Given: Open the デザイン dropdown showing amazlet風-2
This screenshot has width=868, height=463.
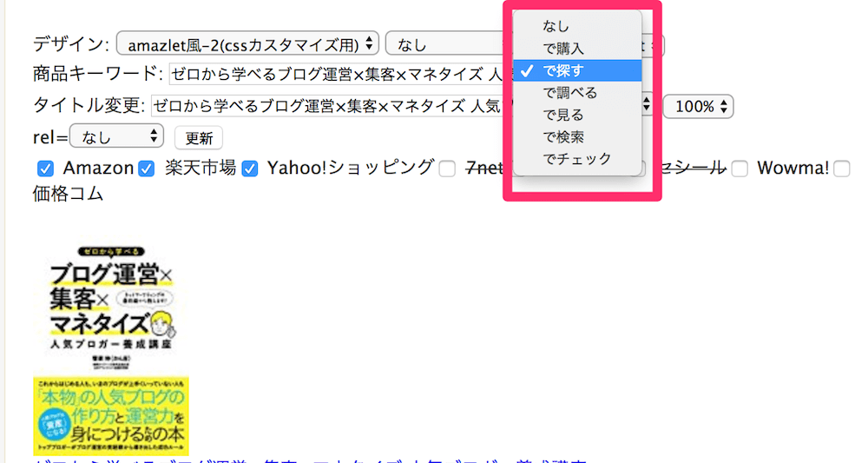Looking at the screenshot, I should coord(247,43).
